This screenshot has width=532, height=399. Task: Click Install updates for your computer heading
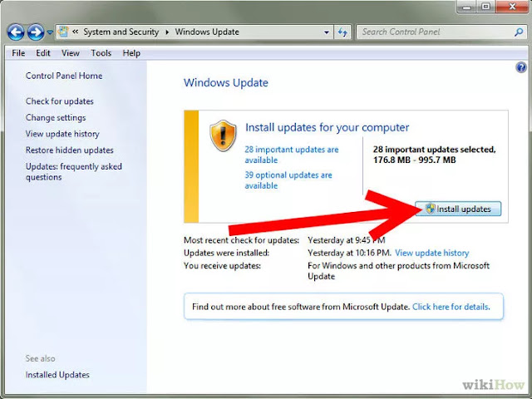(x=327, y=127)
